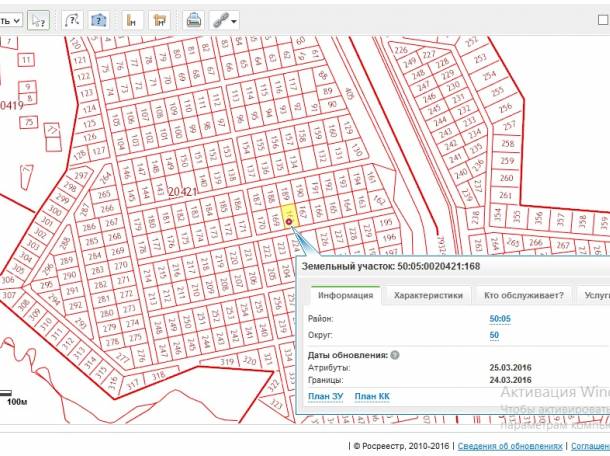Follow the Округ link 50

pyautogui.click(x=494, y=335)
